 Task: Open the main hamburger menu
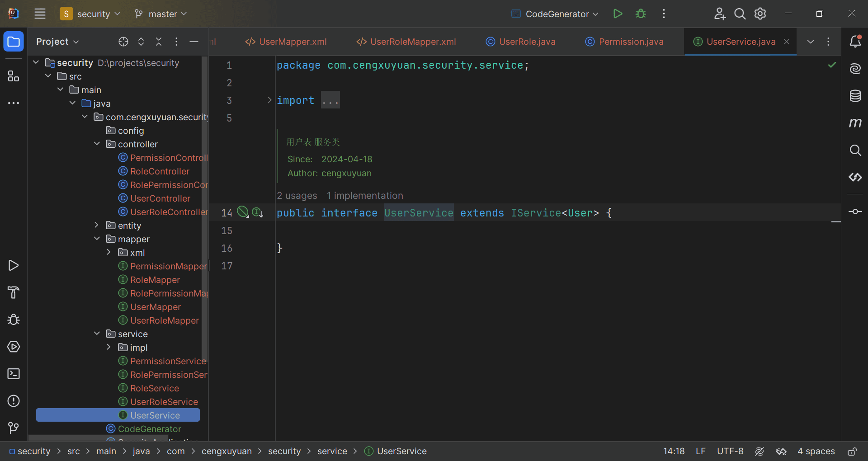pos(40,14)
